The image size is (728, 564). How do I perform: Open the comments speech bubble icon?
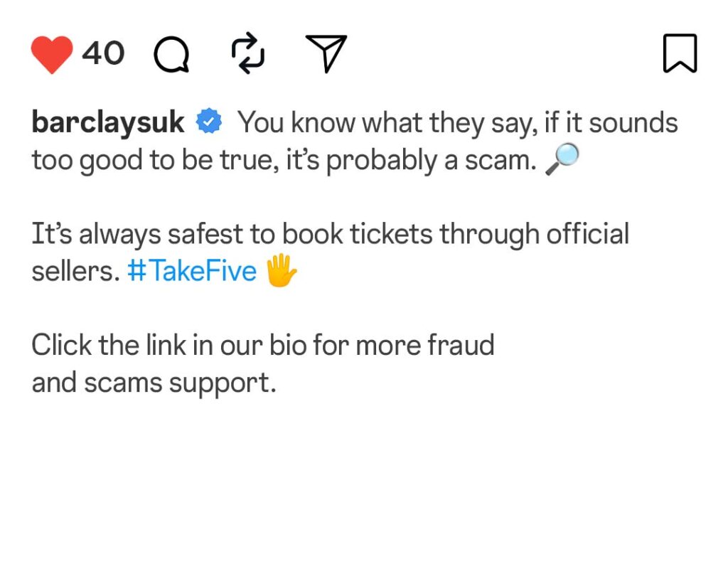[172, 55]
